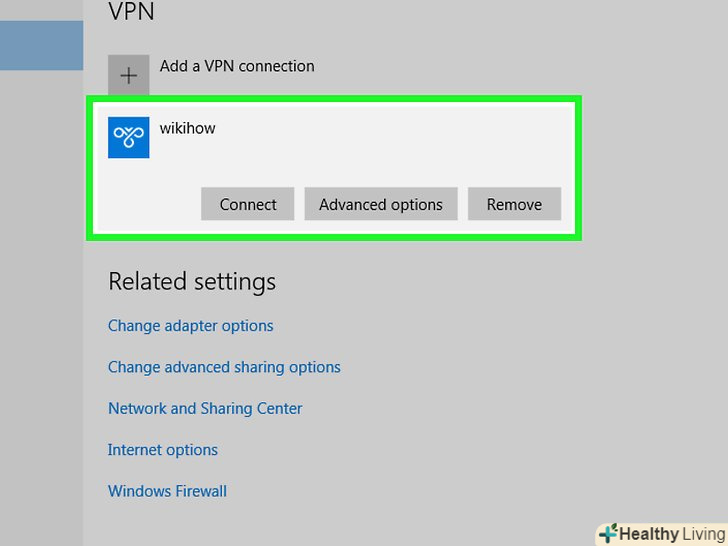728x546 pixels.
Task: Click the Healthy Living green cross logo
Action: pyautogui.click(x=607, y=534)
